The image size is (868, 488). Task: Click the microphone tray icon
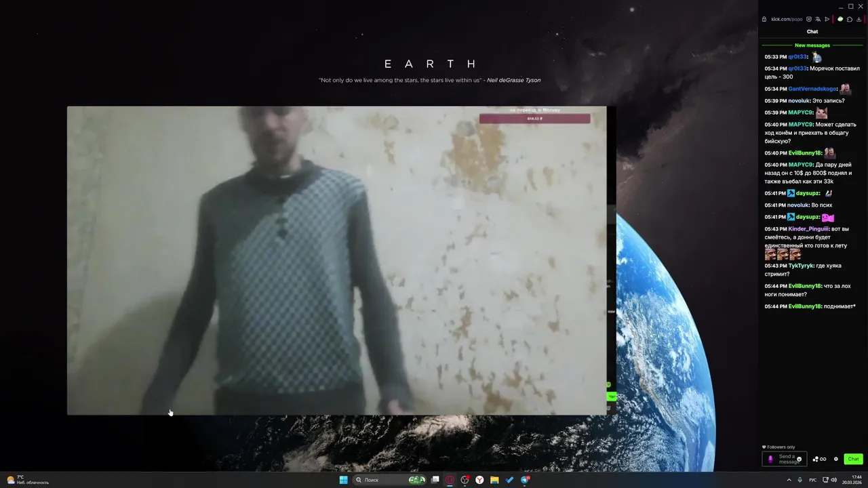point(800,480)
